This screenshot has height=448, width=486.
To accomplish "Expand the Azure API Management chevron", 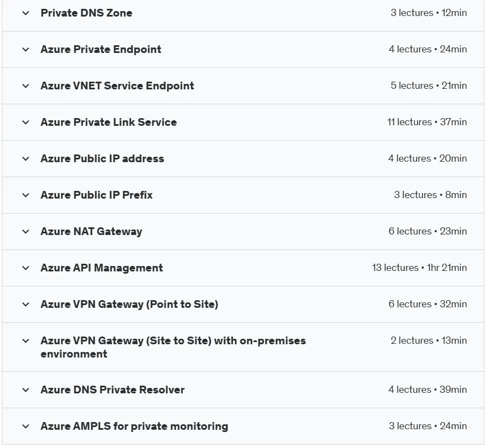I will coord(26,268).
